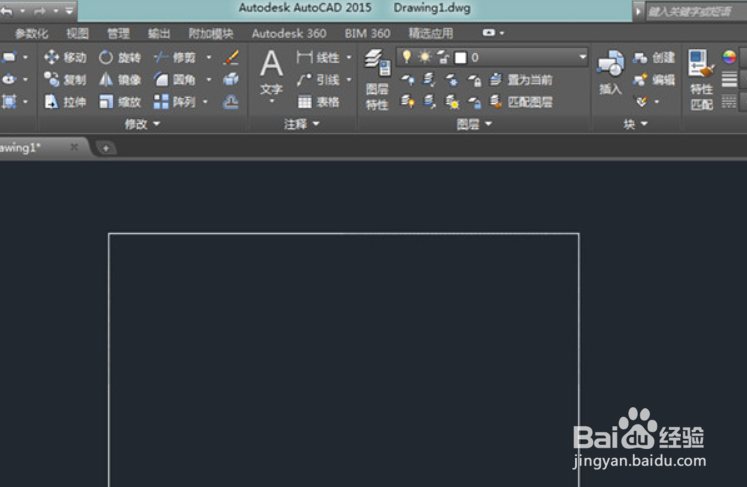Select the Array (阵列) tool
The height and width of the screenshot is (487, 747).
(x=175, y=101)
